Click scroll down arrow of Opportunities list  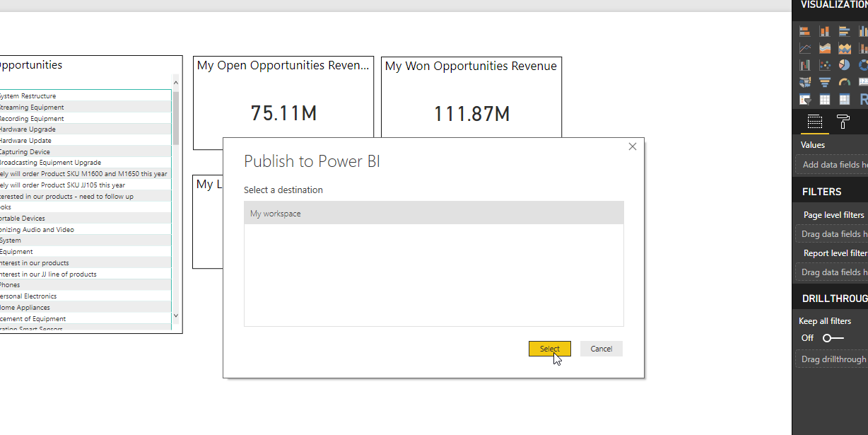click(176, 315)
